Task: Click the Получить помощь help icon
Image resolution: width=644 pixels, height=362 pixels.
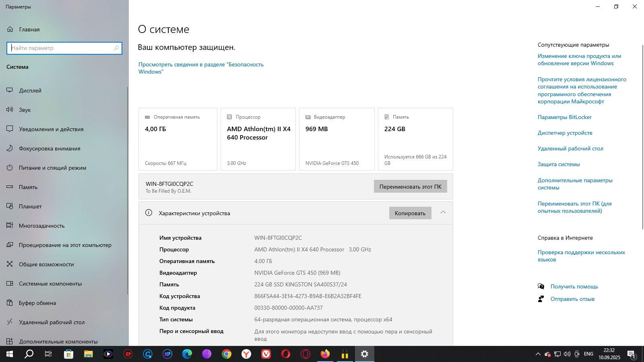Action: point(541,286)
